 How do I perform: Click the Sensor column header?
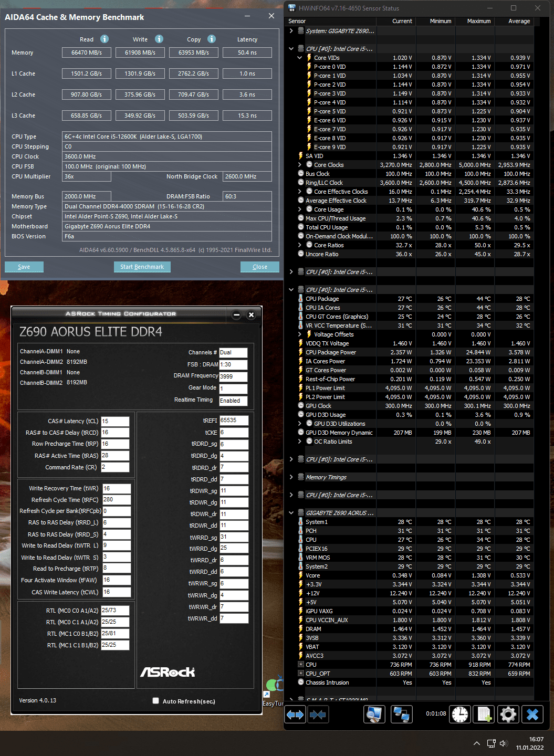coord(331,21)
